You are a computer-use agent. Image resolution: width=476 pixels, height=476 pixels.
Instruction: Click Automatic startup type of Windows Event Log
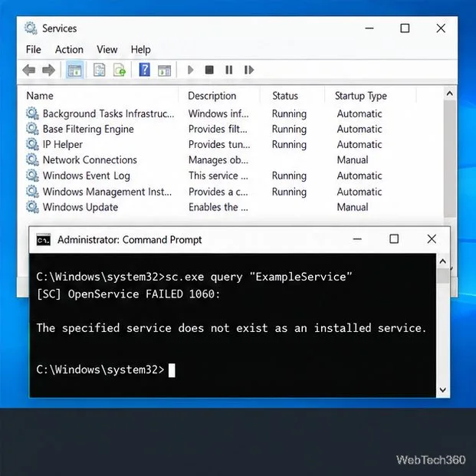point(359,176)
